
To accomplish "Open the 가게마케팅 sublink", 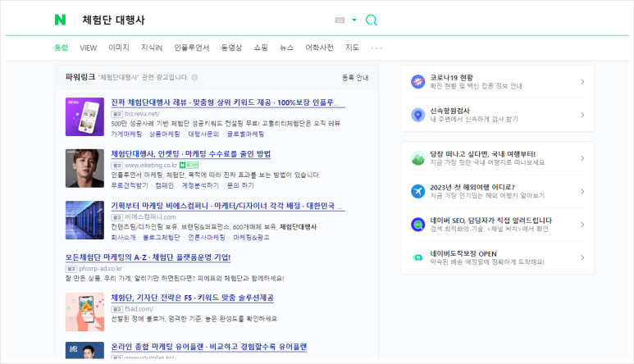I will pos(126,134).
